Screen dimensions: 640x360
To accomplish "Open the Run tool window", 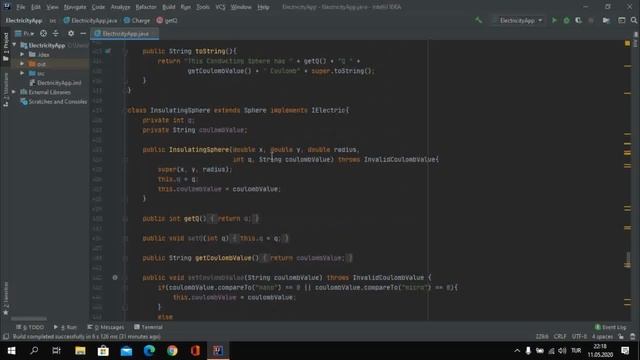I will pyautogui.click(x=65, y=327).
